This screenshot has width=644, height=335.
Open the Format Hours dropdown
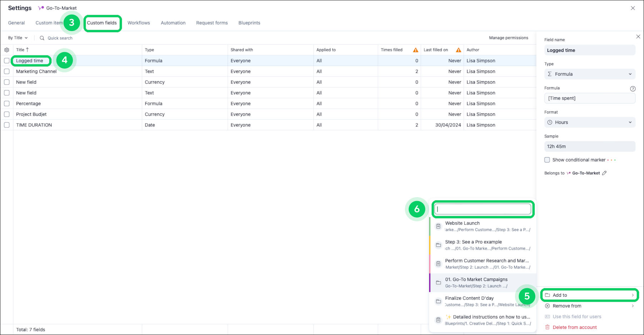[x=590, y=122]
